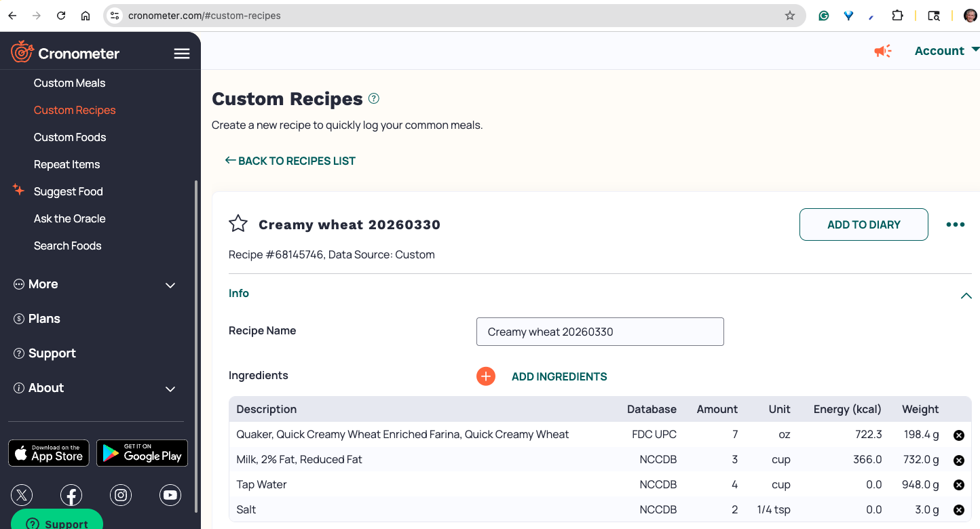
Task: Follow Back to Recipes List link
Action: (x=290, y=161)
